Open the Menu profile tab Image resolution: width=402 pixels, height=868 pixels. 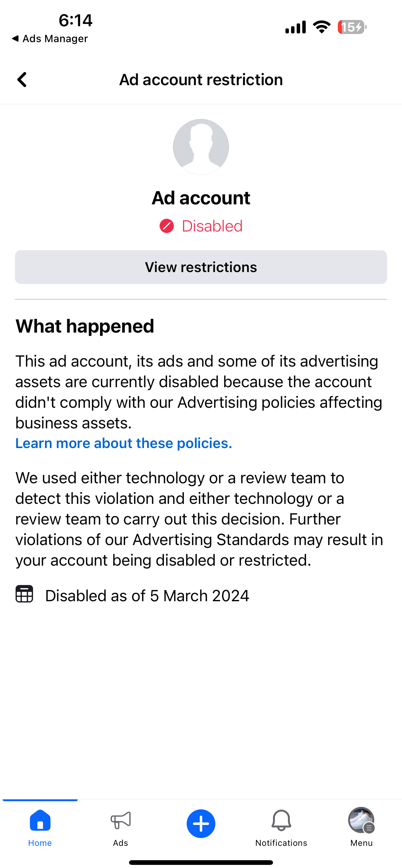(x=361, y=827)
